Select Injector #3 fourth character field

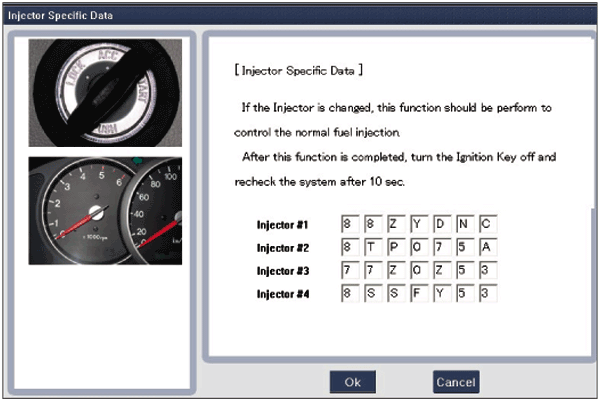[419, 270]
